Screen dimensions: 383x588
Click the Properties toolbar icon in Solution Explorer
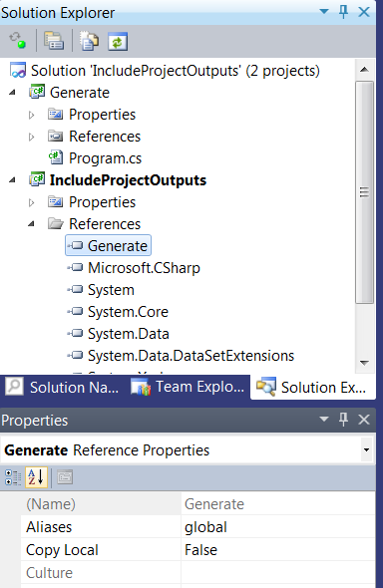pyautogui.click(x=54, y=41)
